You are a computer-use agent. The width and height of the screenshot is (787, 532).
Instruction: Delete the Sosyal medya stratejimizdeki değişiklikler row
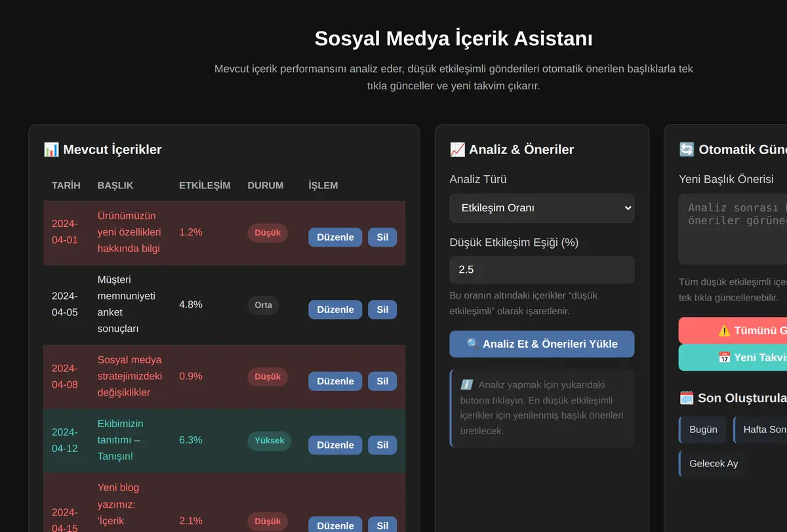pos(382,381)
